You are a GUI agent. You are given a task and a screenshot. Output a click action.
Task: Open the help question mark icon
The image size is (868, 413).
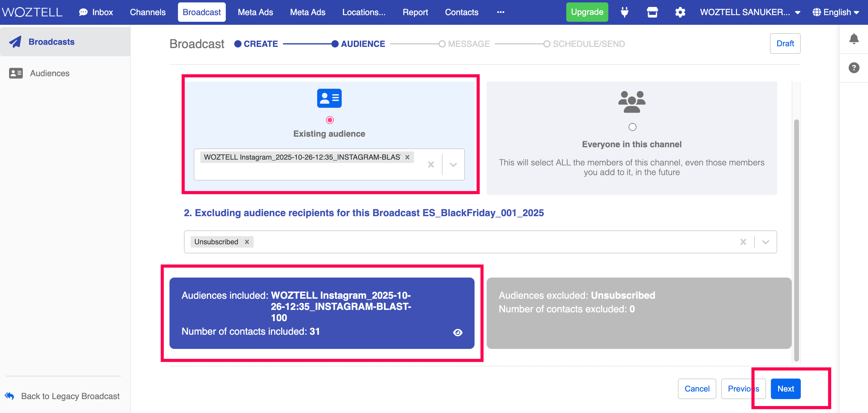[x=853, y=68]
